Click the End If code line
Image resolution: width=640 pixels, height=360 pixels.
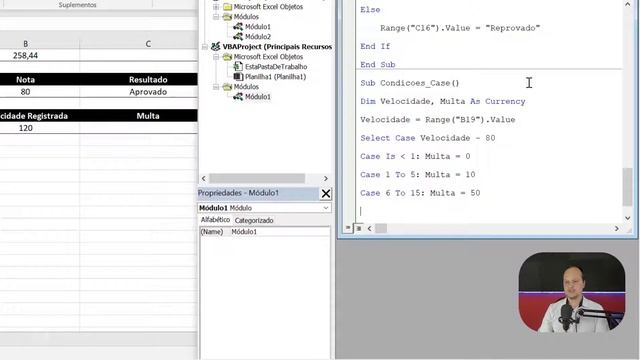375,46
